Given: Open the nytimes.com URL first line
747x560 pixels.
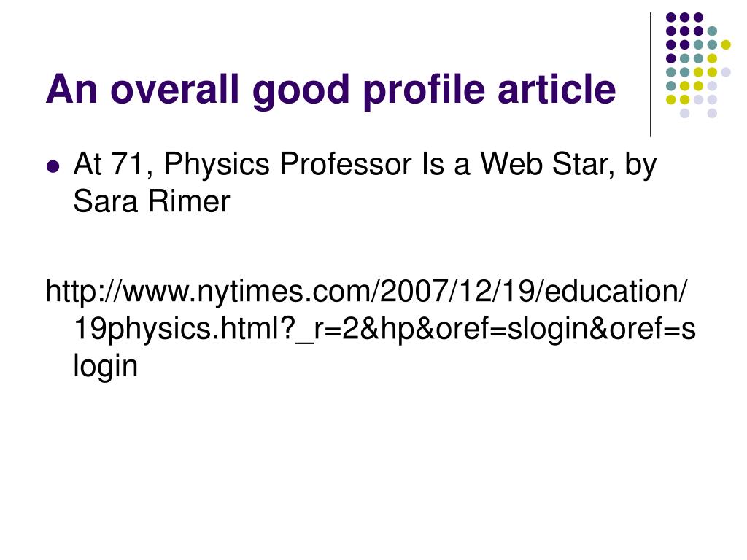Looking at the screenshot, I should pos(366,292).
